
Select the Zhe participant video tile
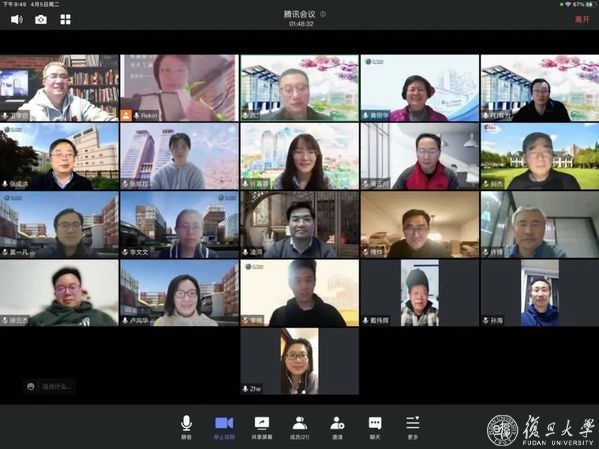click(x=300, y=361)
